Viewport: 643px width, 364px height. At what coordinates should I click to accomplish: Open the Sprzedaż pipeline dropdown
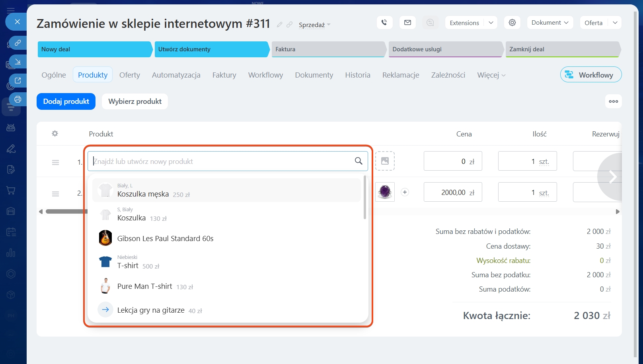pyautogui.click(x=314, y=25)
